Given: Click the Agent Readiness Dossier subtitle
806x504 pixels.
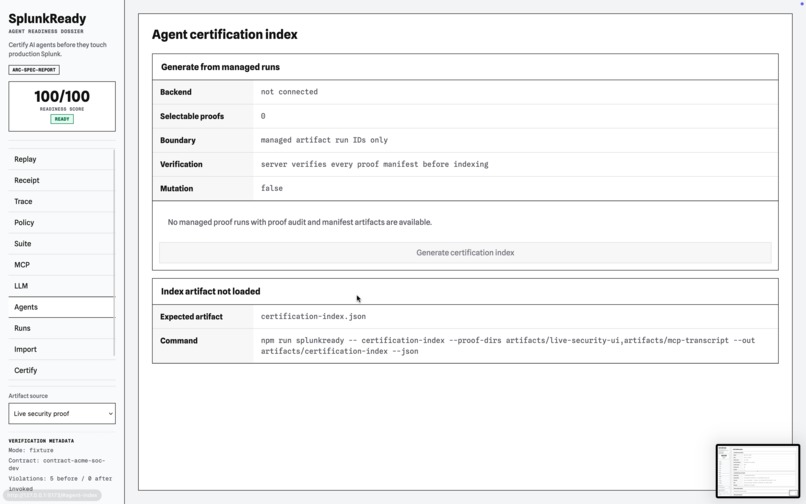Looking at the screenshot, I should (46, 31).
